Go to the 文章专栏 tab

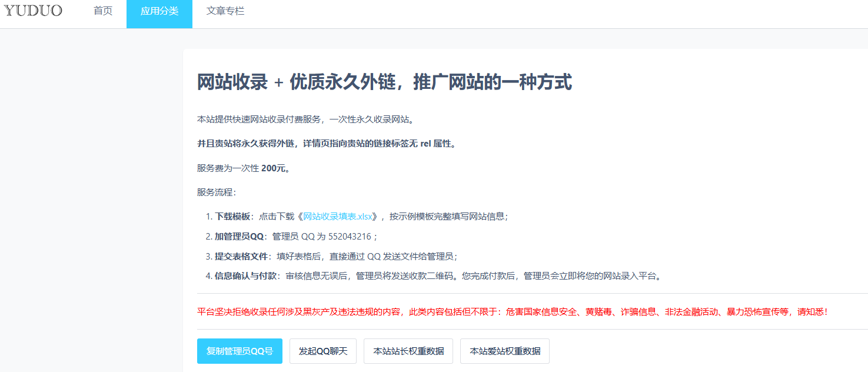pyautogui.click(x=225, y=11)
